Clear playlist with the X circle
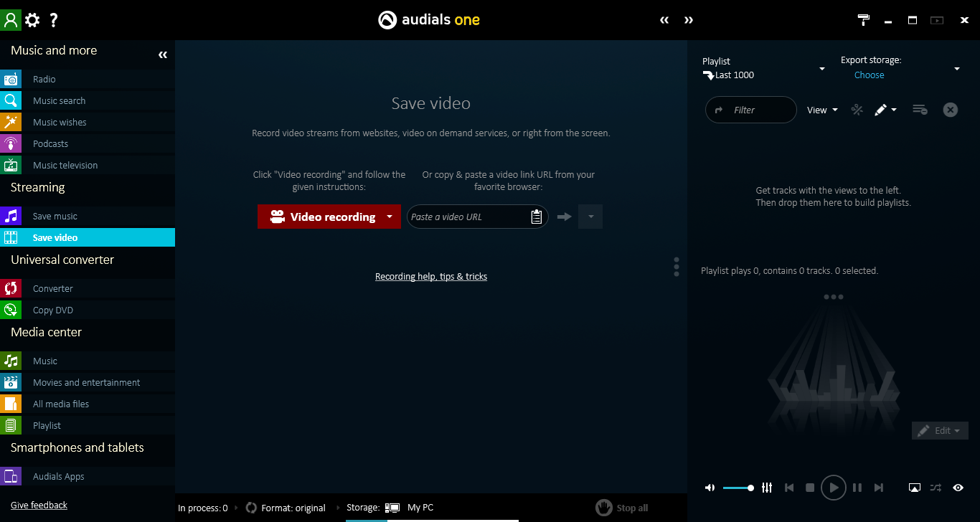Screen dimensions: 980x522 (951, 110)
